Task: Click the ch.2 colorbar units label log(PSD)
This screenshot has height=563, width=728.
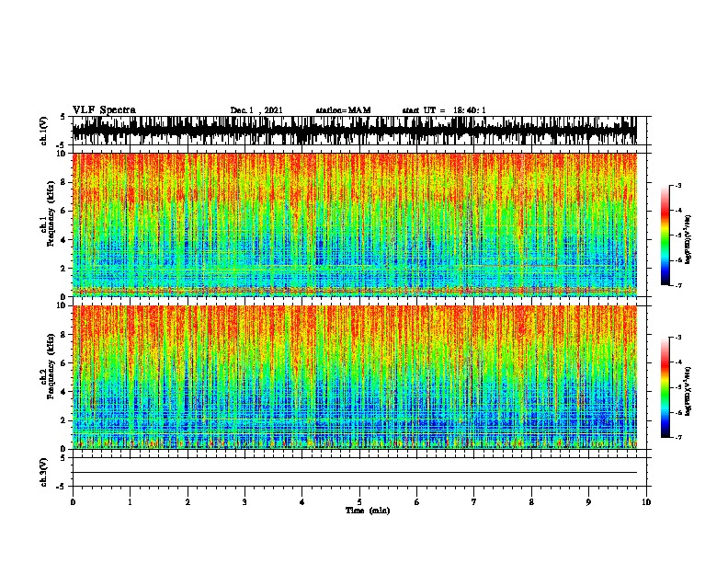Action: (688, 392)
